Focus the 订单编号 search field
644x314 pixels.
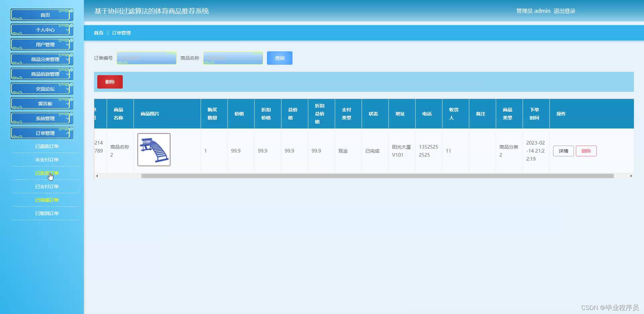147,58
